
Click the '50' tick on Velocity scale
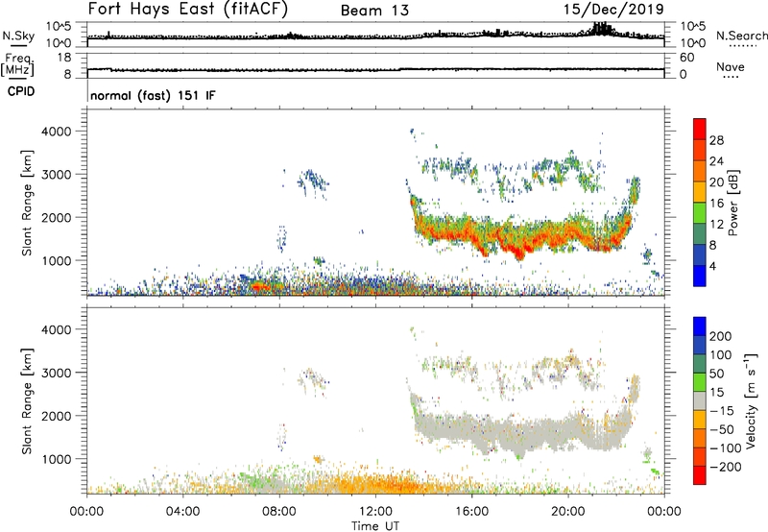716,374
